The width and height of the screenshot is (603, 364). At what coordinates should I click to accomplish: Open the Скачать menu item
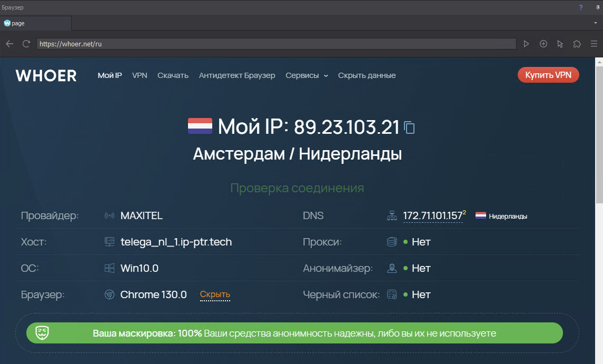173,75
